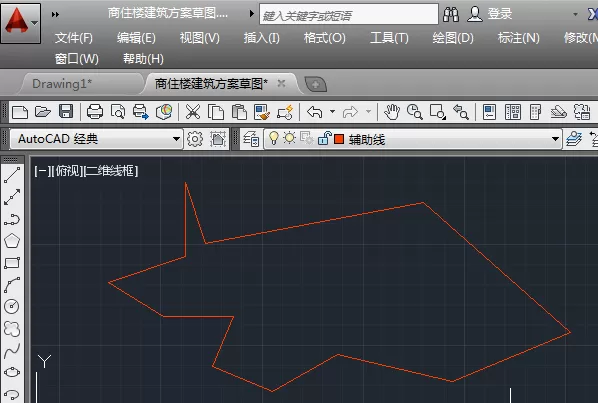Select the Spline draw tool
The image size is (598, 403).
pyautogui.click(x=12, y=351)
